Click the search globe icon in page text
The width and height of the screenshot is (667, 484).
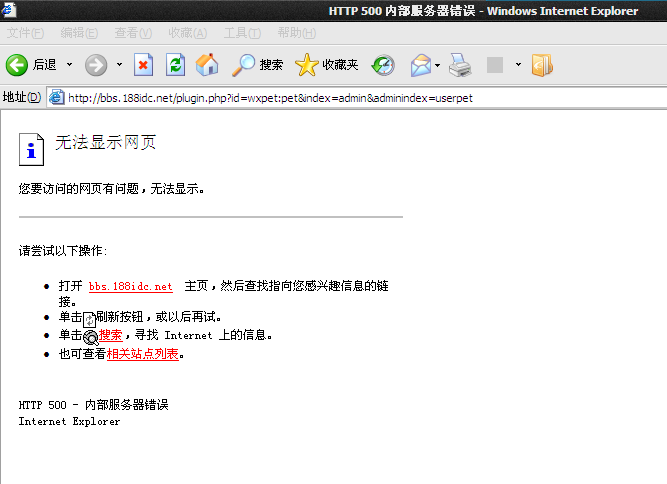coord(90,336)
